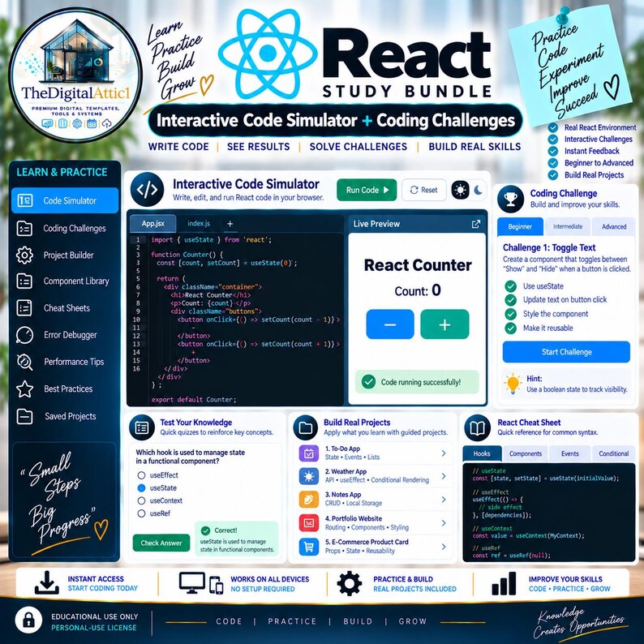Open the Events cheat sheet tab
This screenshot has height=644, width=644.
click(570, 454)
